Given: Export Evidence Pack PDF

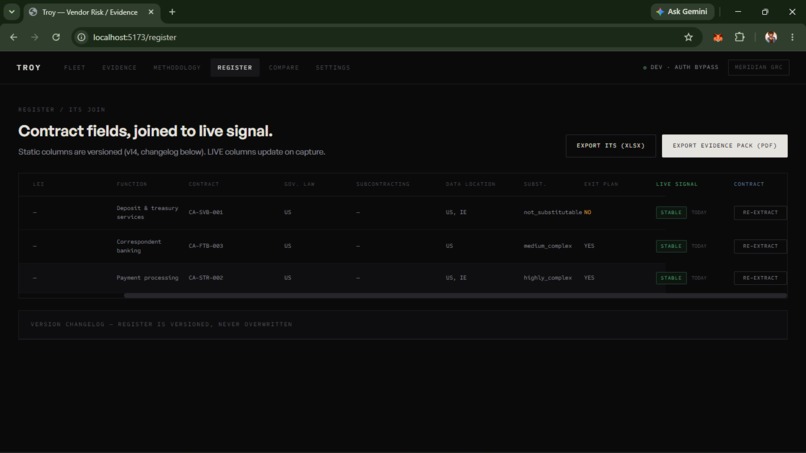Looking at the screenshot, I should point(724,146).
